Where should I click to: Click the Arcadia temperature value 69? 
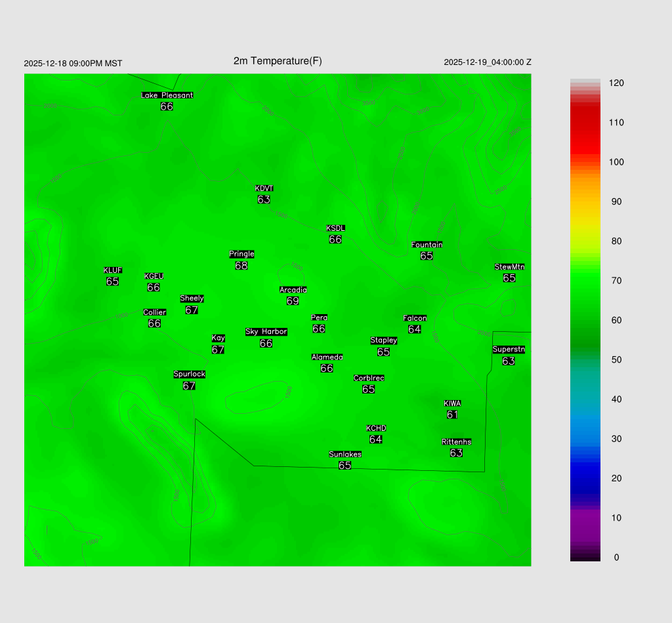pyautogui.click(x=293, y=301)
